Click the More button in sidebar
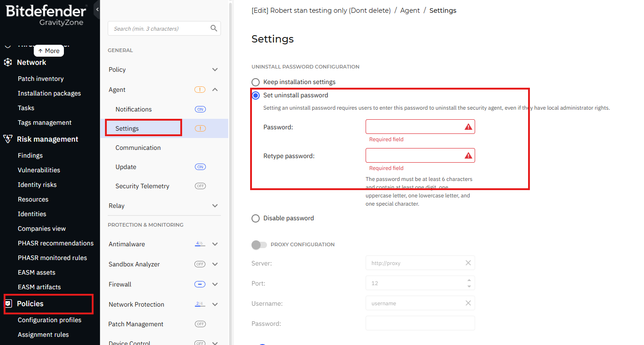This screenshot has height=345, width=644. (x=49, y=51)
